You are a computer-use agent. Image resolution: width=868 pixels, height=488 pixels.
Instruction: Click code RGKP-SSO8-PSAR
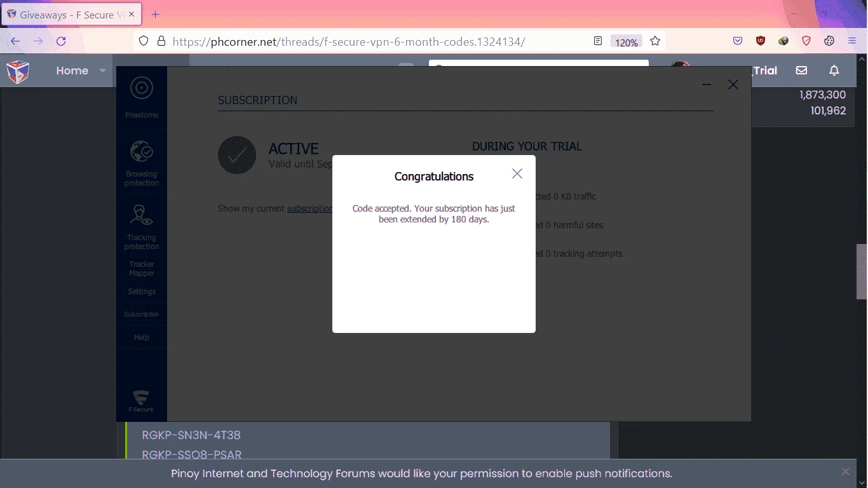(x=192, y=455)
